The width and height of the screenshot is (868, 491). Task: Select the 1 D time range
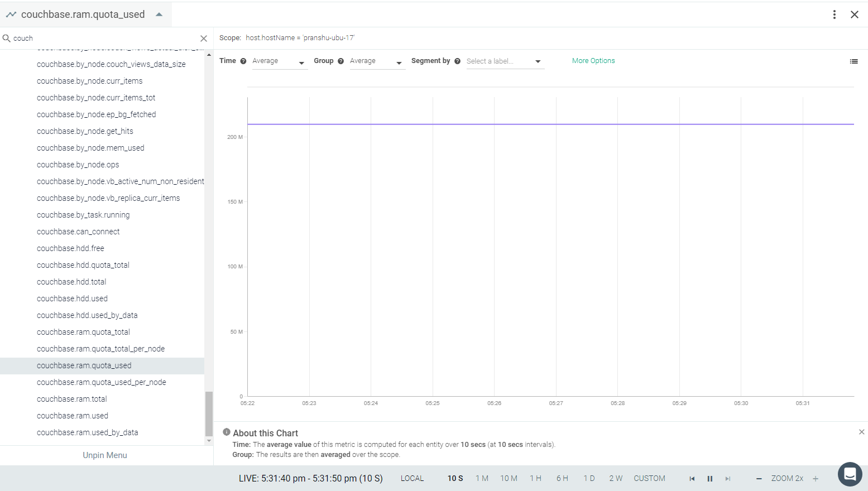(x=589, y=479)
